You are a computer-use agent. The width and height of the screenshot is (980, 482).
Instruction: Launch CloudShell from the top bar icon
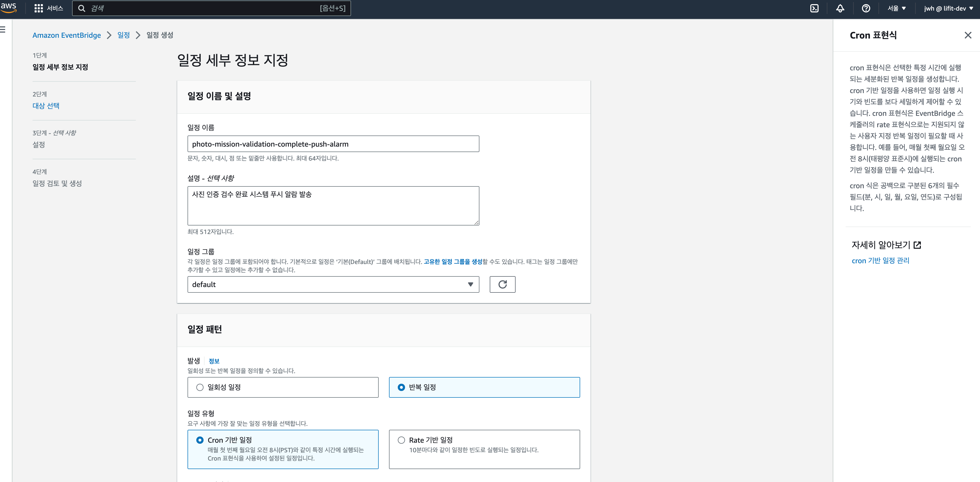(814, 8)
